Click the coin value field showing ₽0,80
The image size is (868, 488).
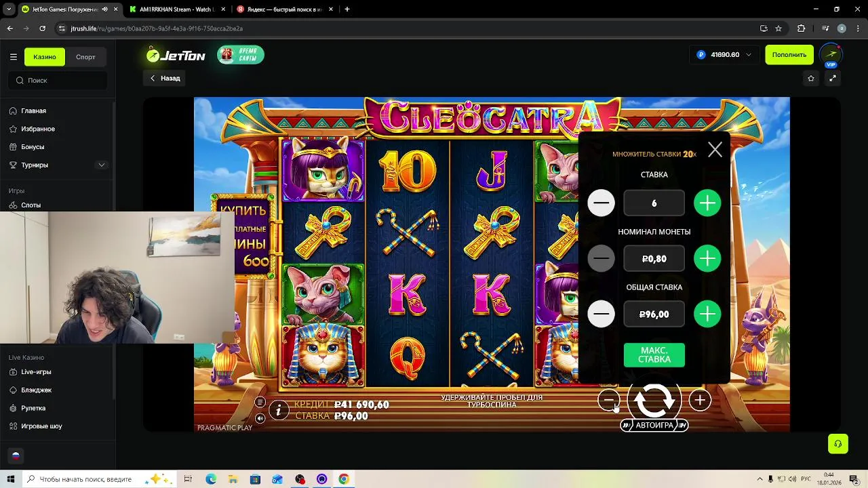click(654, 259)
